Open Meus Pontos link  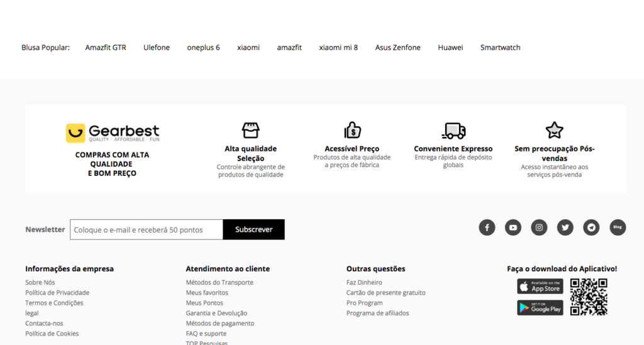pos(204,303)
